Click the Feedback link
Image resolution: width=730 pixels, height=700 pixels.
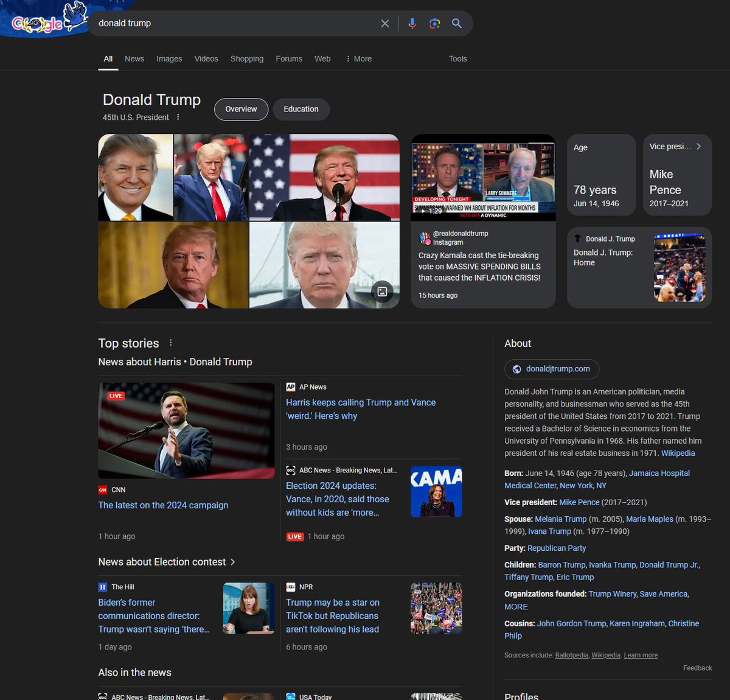697,668
